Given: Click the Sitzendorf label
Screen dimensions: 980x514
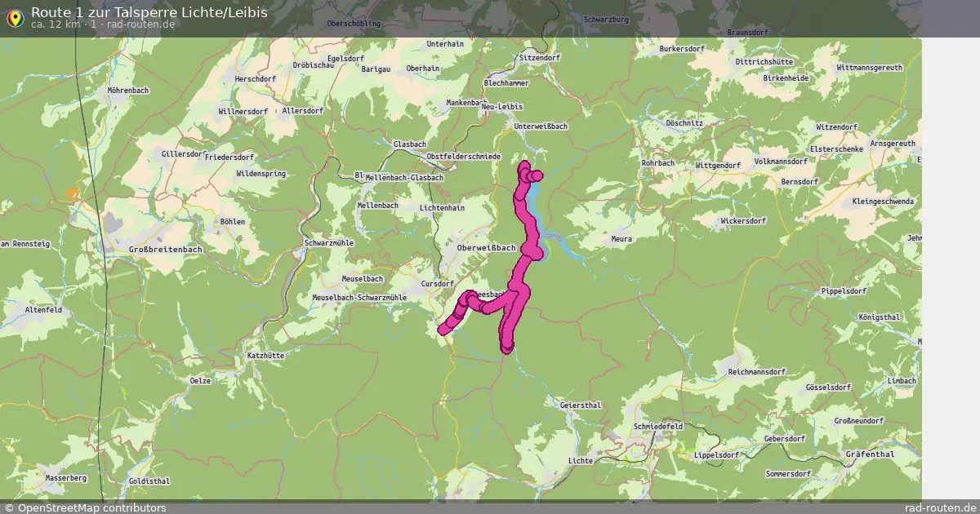Looking at the screenshot, I should [x=541, y=59].
